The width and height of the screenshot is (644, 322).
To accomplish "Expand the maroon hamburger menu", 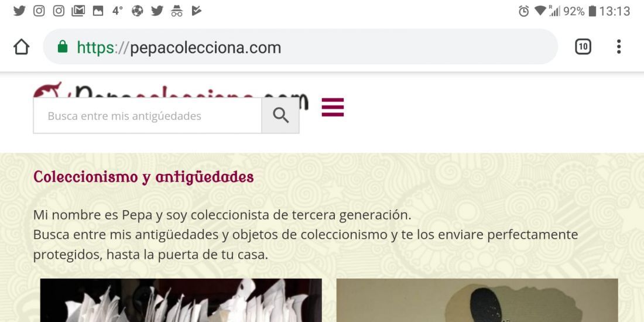I will pyautogui.click(x=333, y=107).
